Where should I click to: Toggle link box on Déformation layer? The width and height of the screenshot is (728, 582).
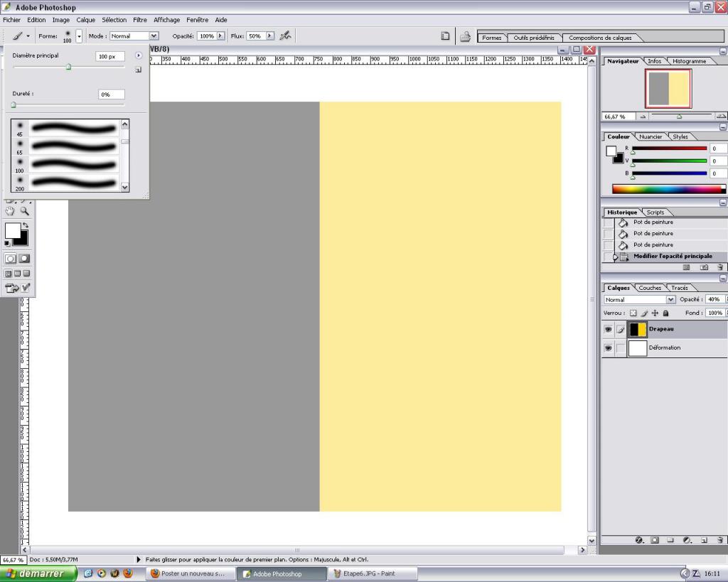[620, 347]
